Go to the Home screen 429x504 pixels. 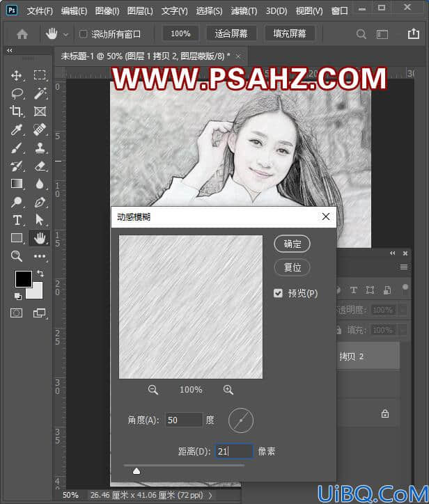[22, 33]
